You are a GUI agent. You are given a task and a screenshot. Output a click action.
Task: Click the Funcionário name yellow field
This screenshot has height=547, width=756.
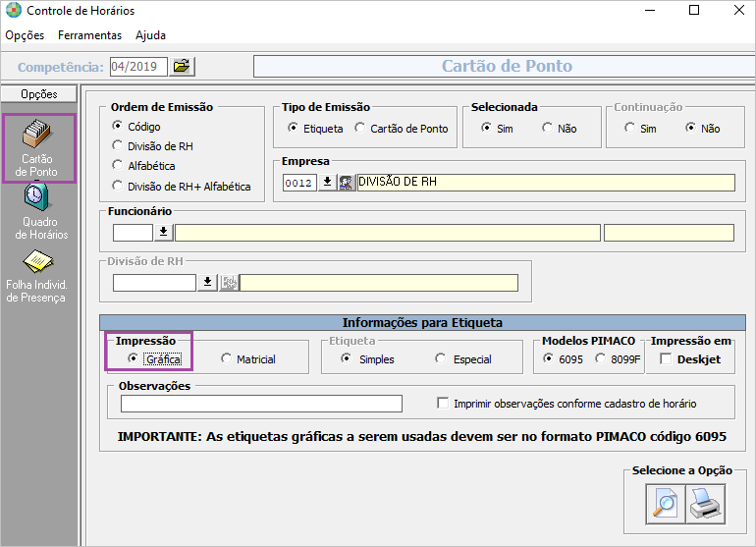388,233
